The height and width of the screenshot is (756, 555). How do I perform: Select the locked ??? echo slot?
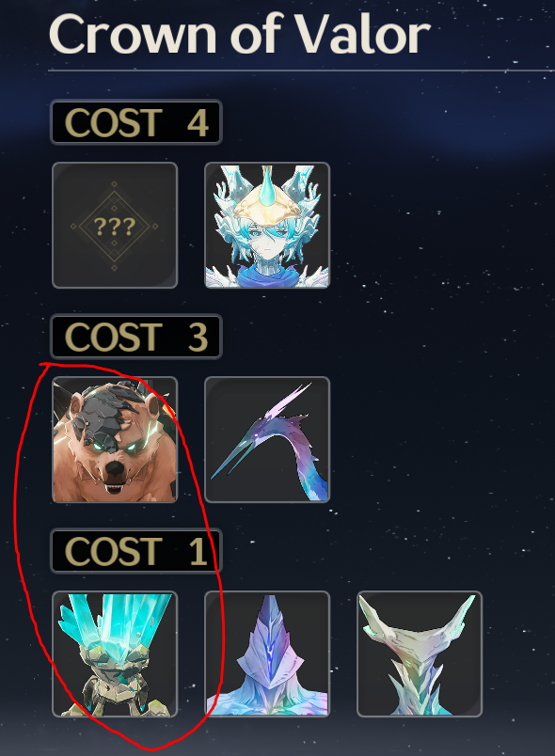[115, 225]
